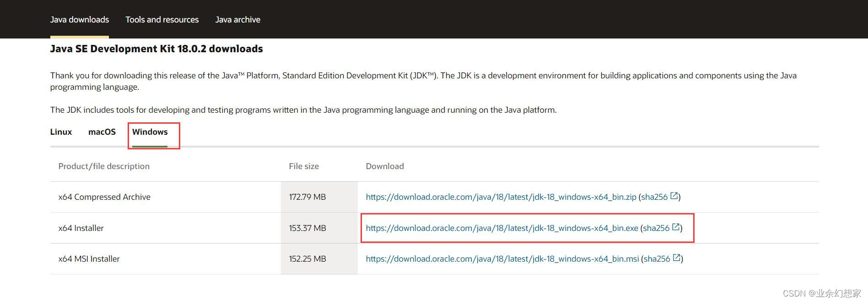This screenshot has height=302, width=868.
Task: Click the 'File size' column header
Action: pos(304,166)
